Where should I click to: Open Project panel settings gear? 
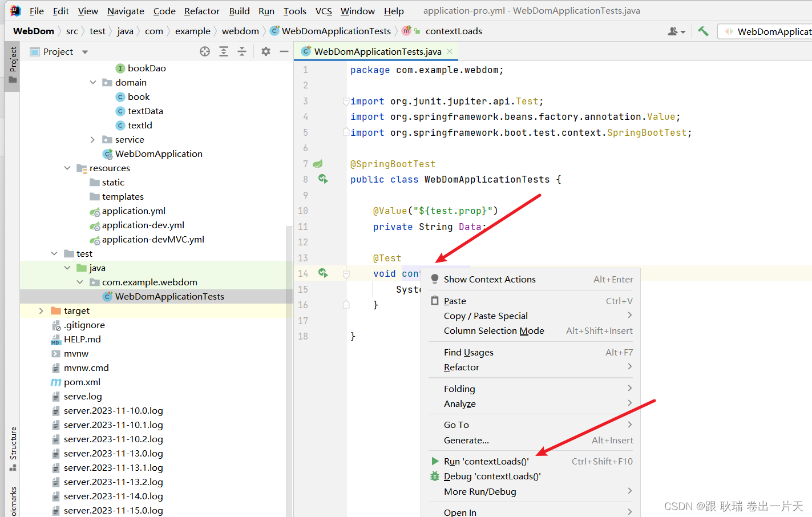(x=265, y=52)
